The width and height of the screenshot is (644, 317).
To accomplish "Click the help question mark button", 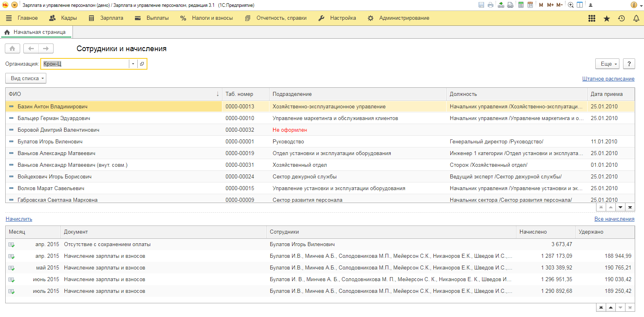I will click(x=629, y=64).
